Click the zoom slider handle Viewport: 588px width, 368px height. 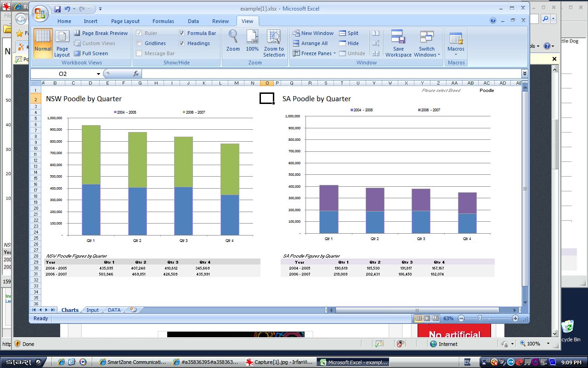coord(480,318)
